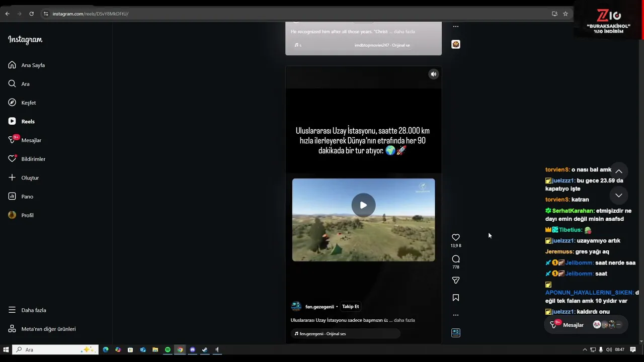The width and height of the screenshot is (644, 362).
Task: Go to the next reel with the down chevron
Action: point(619,195)
